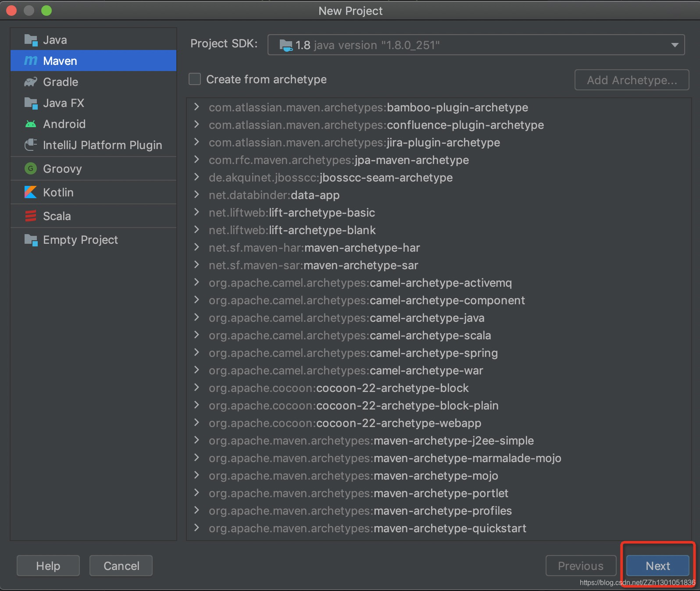The image size is (700, 591).
Task: Click the green Groovy icon
Action: [31, 168]
